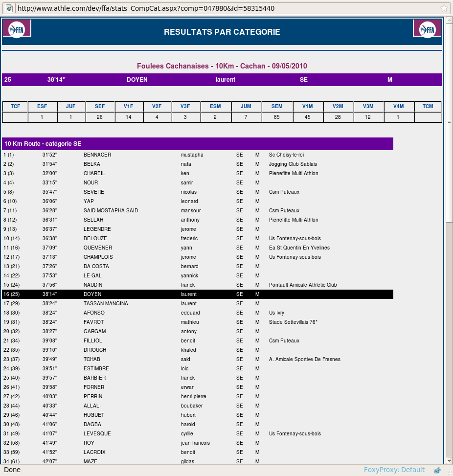The height and width of the screenshot is (476, 453).
Task: Click the URL address field
Action: pos(227,8)
